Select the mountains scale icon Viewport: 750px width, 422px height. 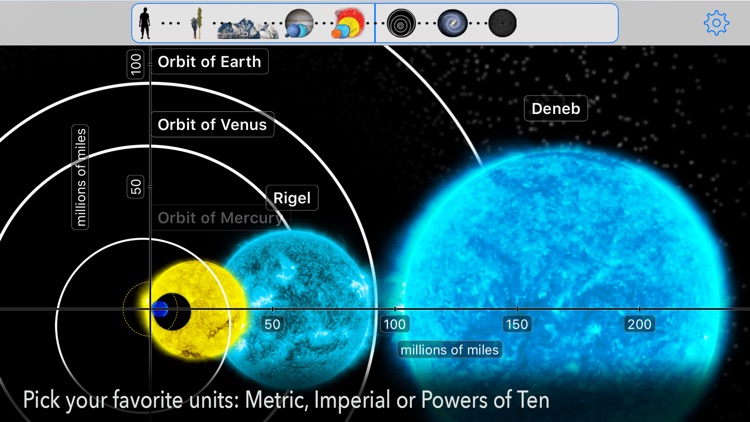pyautogui.click(x=248, y=28)
